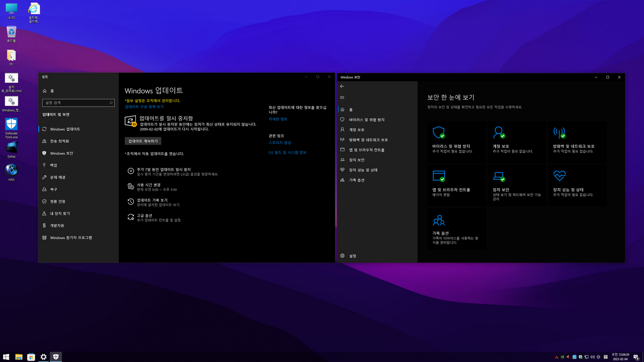Screen dimensions: 644x362
Task: Click inside the Settings search field
Action: (78, 102)
